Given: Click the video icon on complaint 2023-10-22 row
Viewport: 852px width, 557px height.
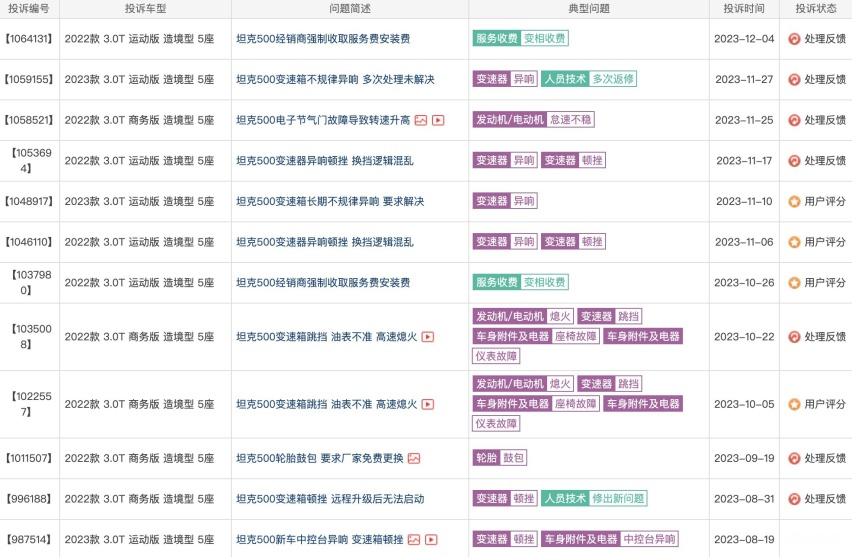Looking at the screenshot, I should [x=428, y=337].
